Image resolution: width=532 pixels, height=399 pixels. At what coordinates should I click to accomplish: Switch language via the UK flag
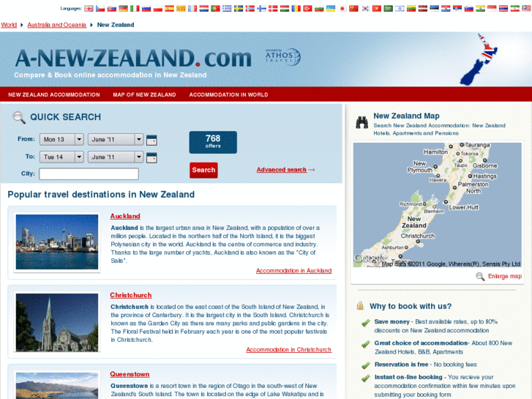89,9
